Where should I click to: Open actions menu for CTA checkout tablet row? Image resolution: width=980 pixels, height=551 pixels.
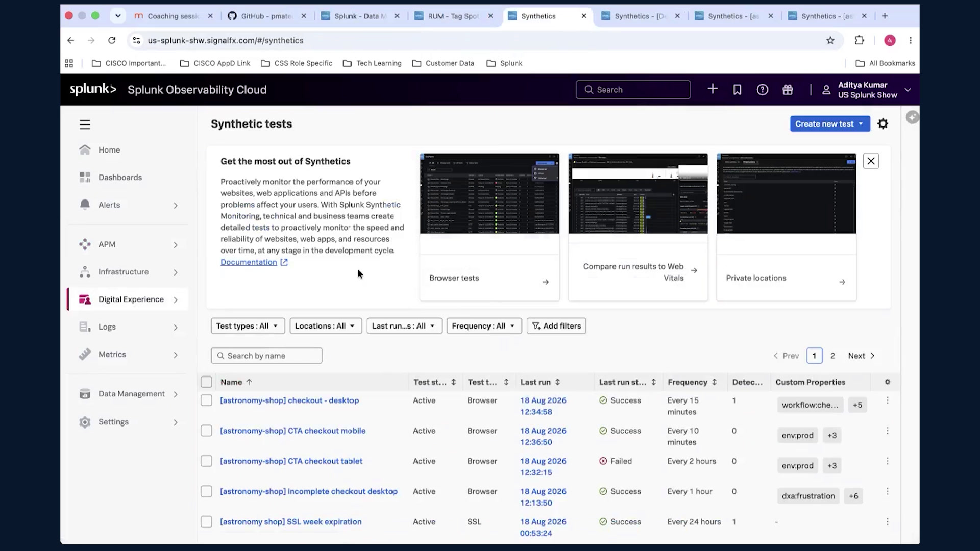(888, 461)
